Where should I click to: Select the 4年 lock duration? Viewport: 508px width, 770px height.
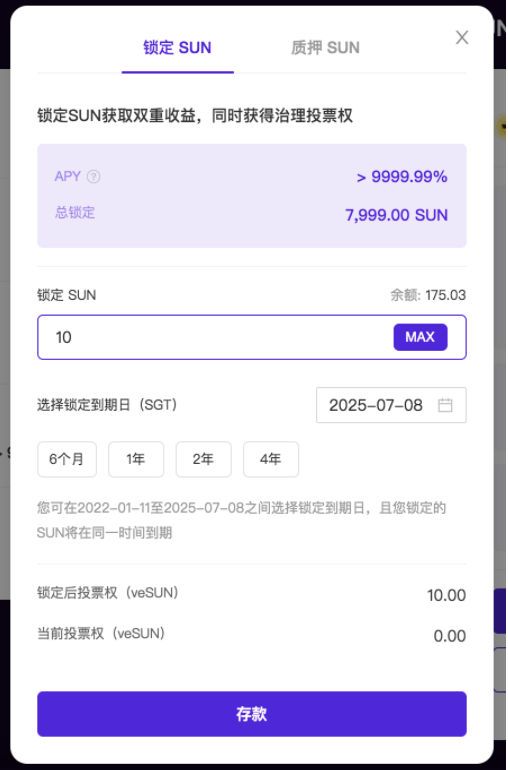(x=271, y=459)
